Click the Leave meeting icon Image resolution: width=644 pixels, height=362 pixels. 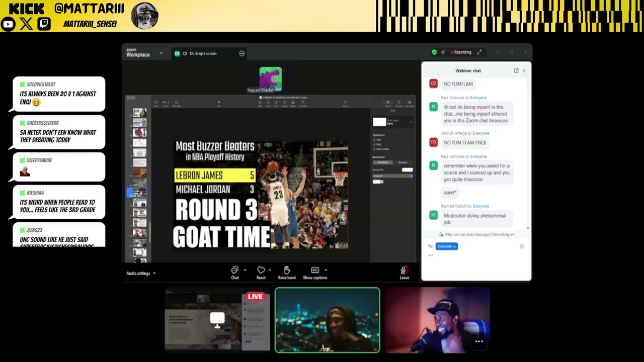click(404, 270)
